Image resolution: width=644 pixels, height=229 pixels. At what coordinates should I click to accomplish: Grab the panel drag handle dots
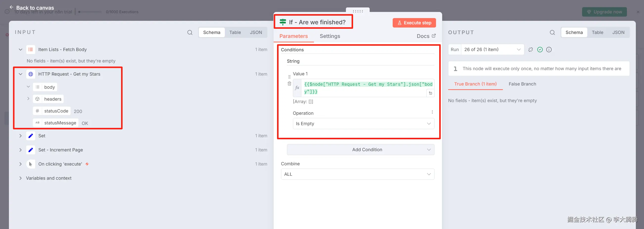[x=358, y=11]
